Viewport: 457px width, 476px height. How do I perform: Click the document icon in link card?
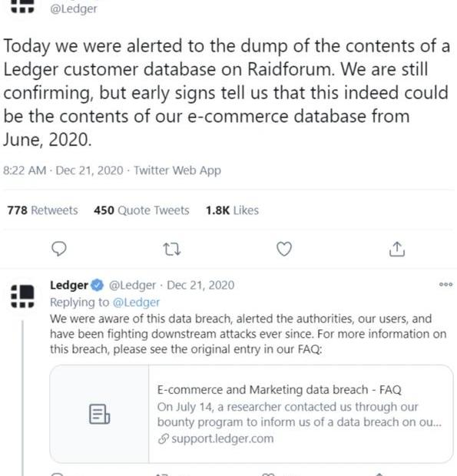100,414
